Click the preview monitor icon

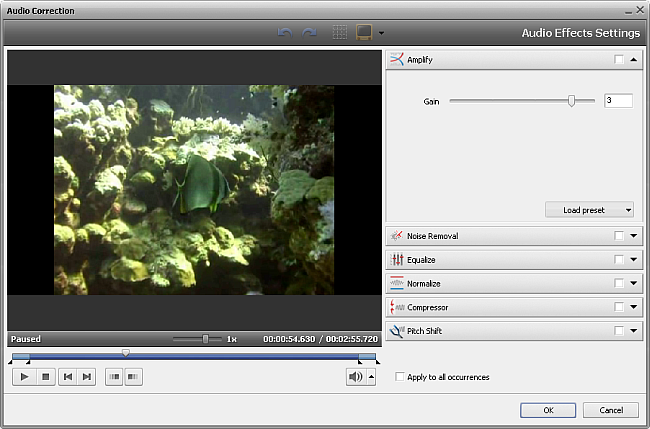[364, 32]
